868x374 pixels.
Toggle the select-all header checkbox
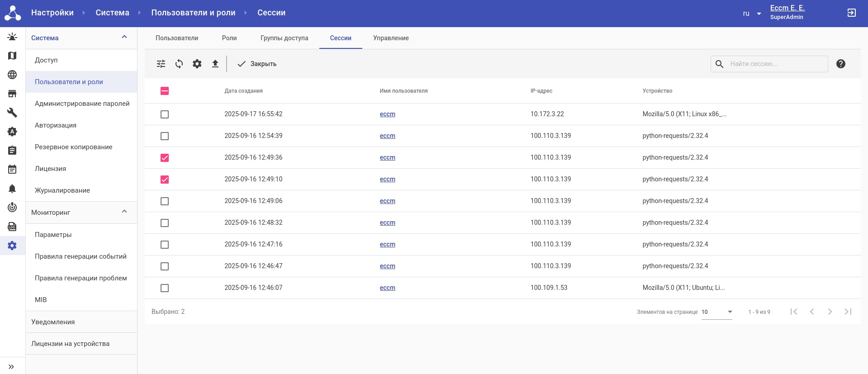(x=165, y=91)
